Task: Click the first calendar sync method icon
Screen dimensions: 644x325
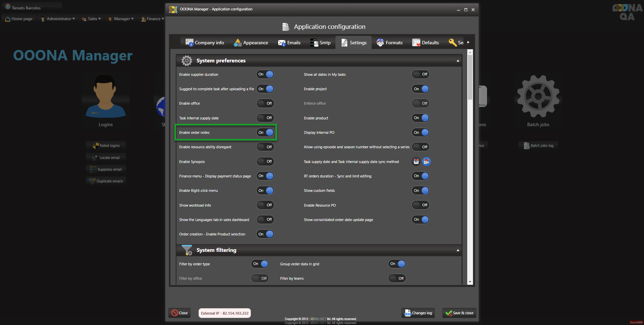Action: [416, 162]
